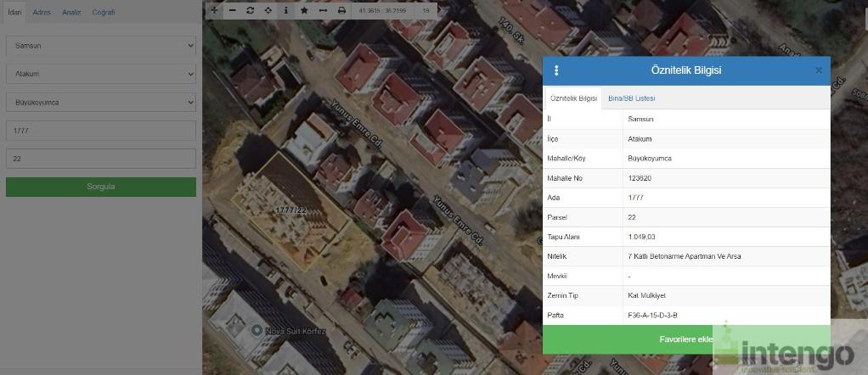
Task: Activate the measure distance tool
Action: pyautogui.click(x=323, y=10)
